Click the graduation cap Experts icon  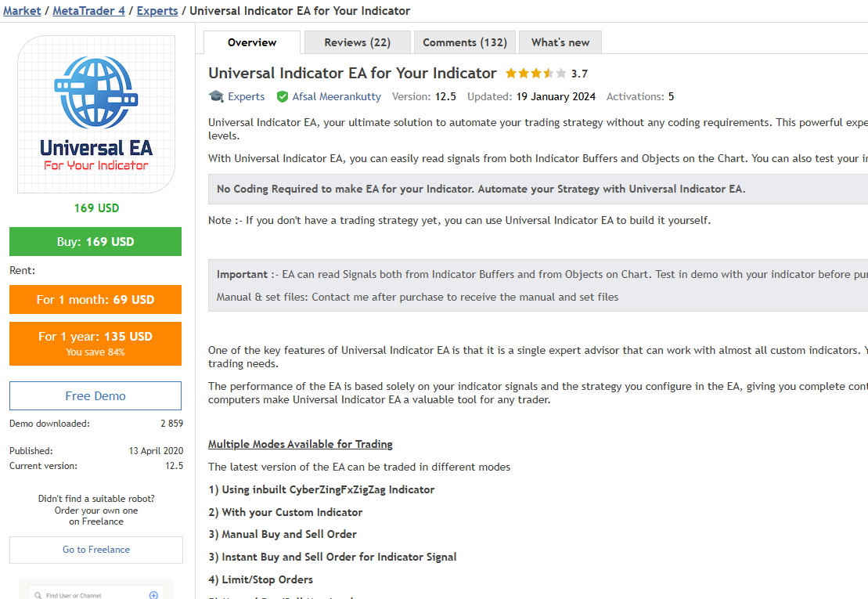pos(216,96)
